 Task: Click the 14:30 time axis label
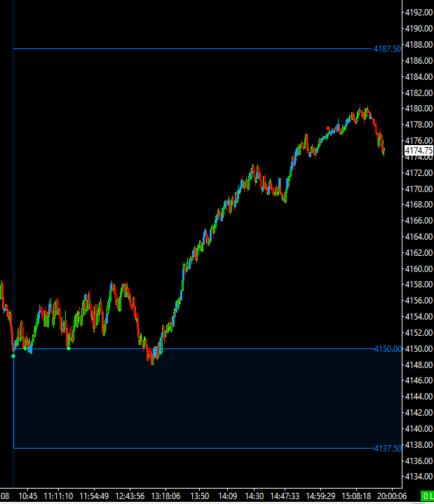click(x=254, y=496)
